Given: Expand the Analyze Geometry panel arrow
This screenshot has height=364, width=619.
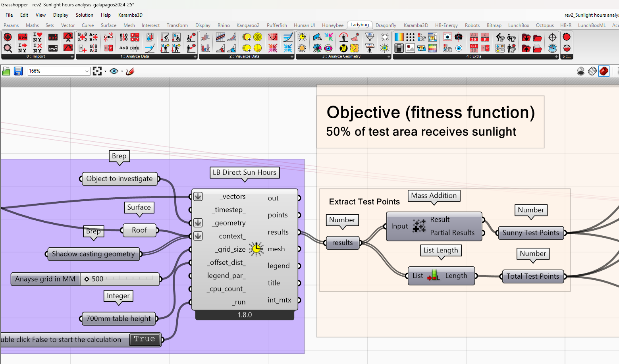Looking at the screenshot, I should (x=389, y=57).
